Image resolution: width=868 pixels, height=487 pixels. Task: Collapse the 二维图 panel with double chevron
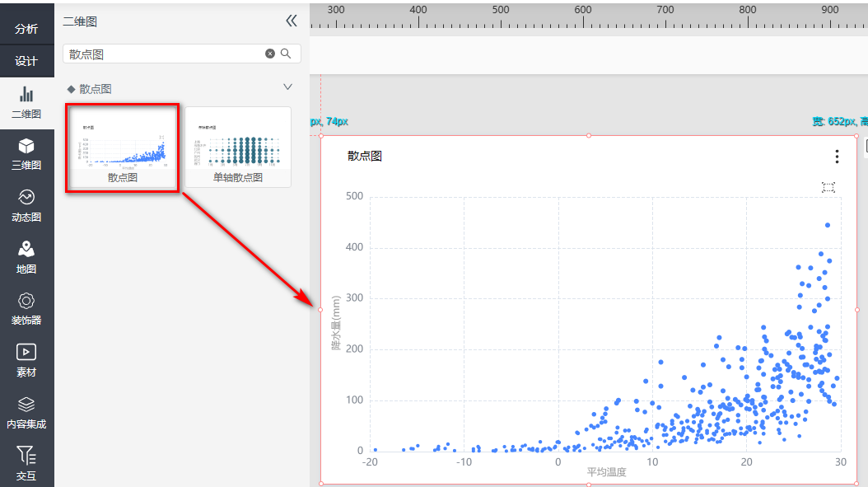[x=291, y=21]
